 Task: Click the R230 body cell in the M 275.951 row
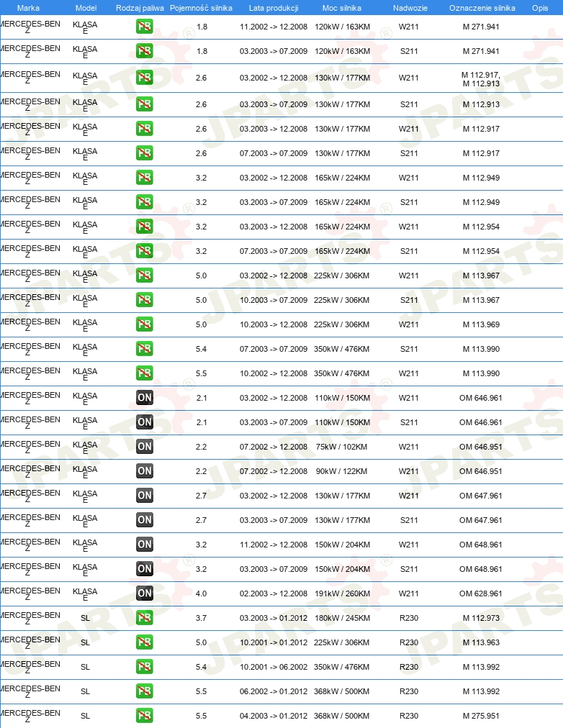(409, 716)
